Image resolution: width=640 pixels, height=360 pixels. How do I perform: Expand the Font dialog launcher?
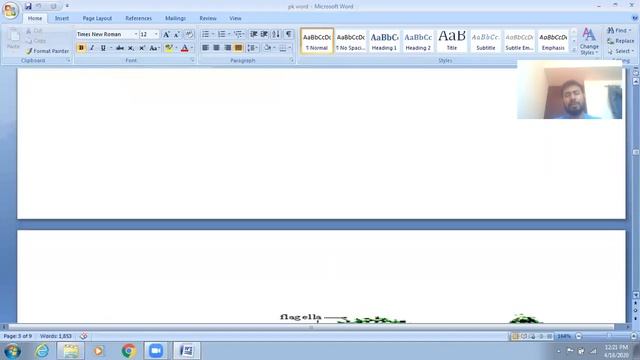(x=192, y=60)
